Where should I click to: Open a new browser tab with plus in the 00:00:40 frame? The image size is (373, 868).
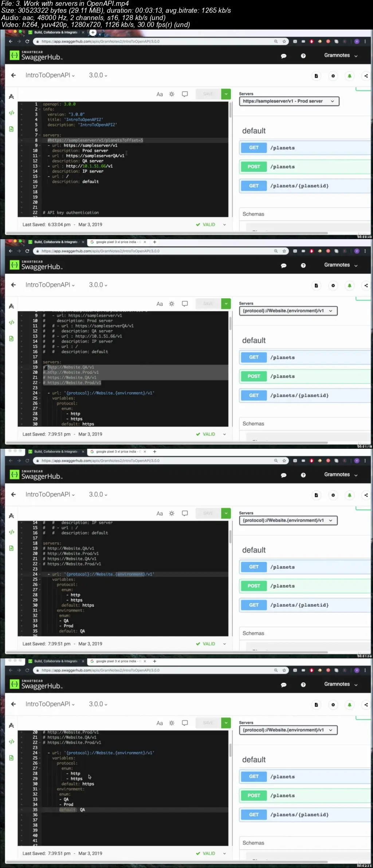pyautogui.click(x=93, y=32)
